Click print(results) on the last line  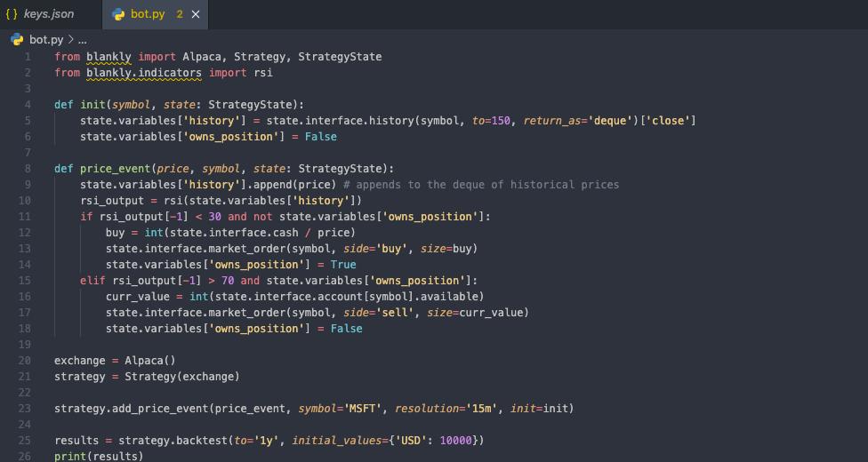[99, 456]
